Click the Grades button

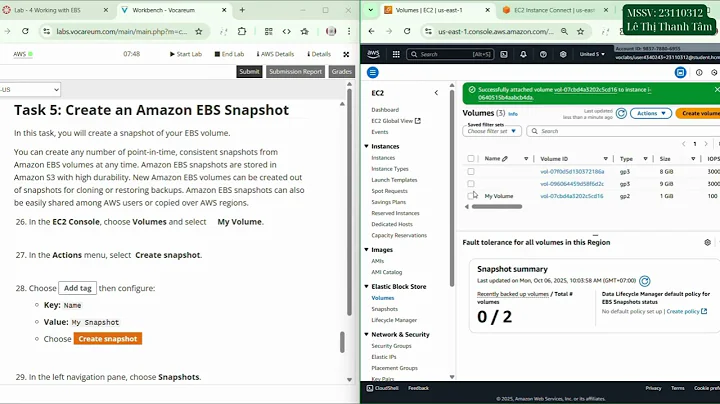click(342, 72)
